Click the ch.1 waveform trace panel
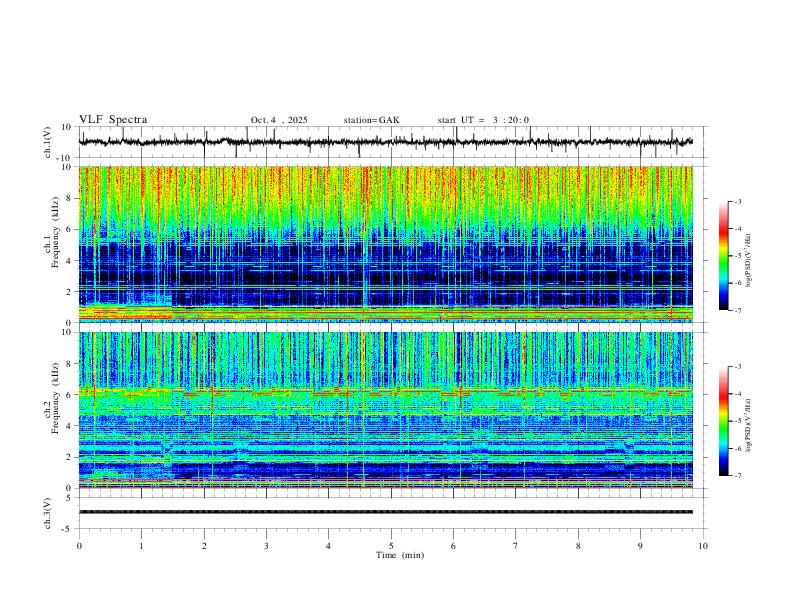The height and width of the screenshot is (612, 792). 392,142
